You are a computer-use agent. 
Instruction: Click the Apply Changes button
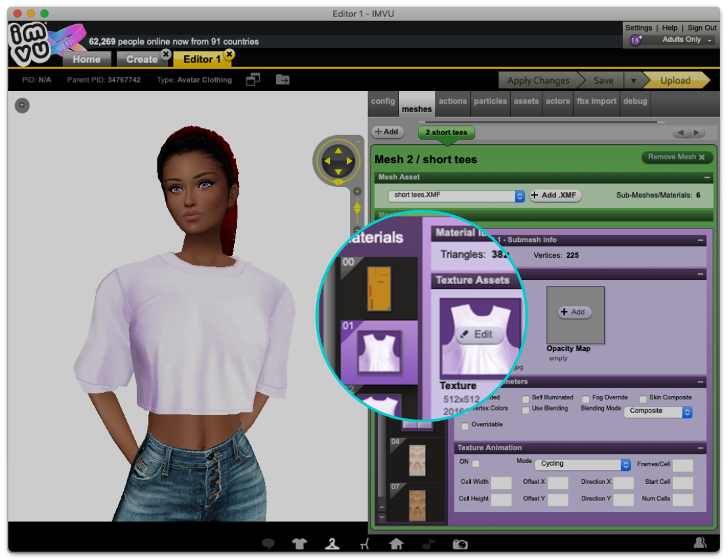[538, 81]
